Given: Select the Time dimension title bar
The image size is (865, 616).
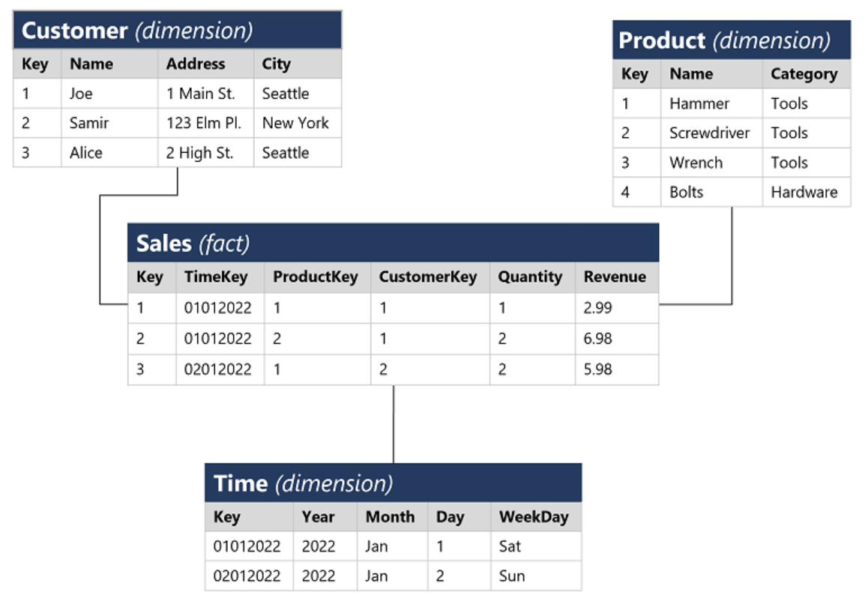Looking at the screenshot, I should click(393, 483).
